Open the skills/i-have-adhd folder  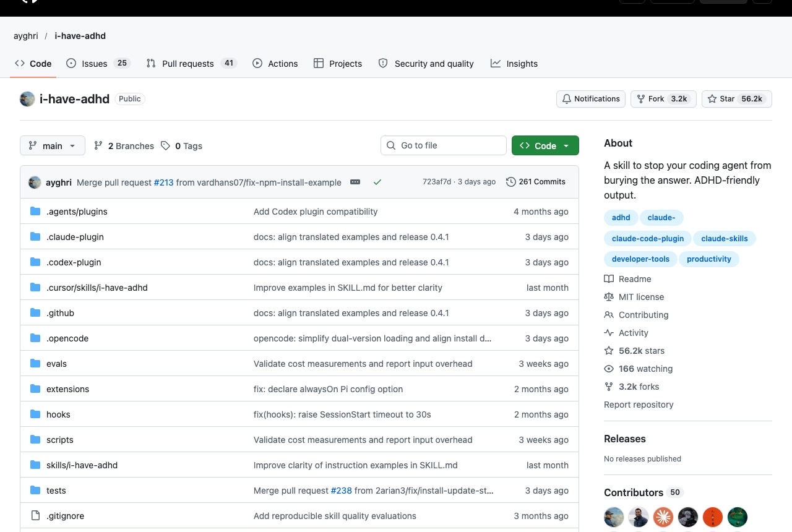[x=82, y=465]
